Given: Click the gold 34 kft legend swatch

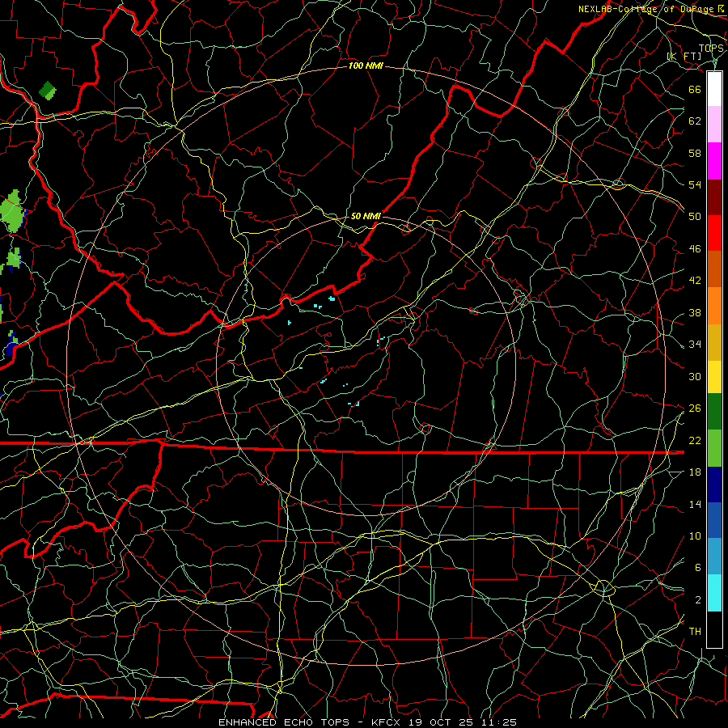Looking at the screenshot, I should [714, 342].
